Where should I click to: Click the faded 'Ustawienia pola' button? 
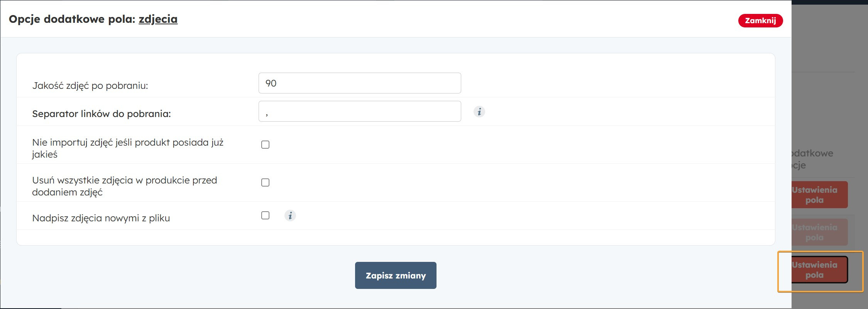click(x=819, y=233)
